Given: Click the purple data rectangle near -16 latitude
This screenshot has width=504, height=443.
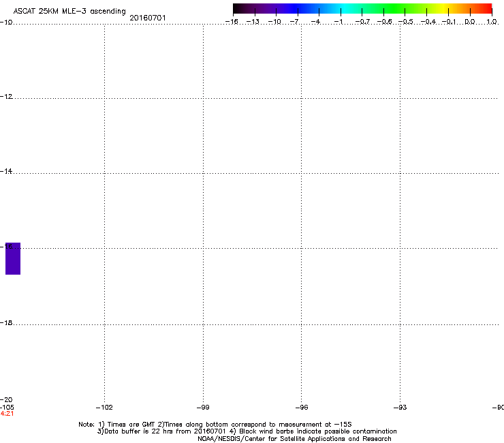Looking at the screenshot, I should pyautogui.click(x=13, y=258).
